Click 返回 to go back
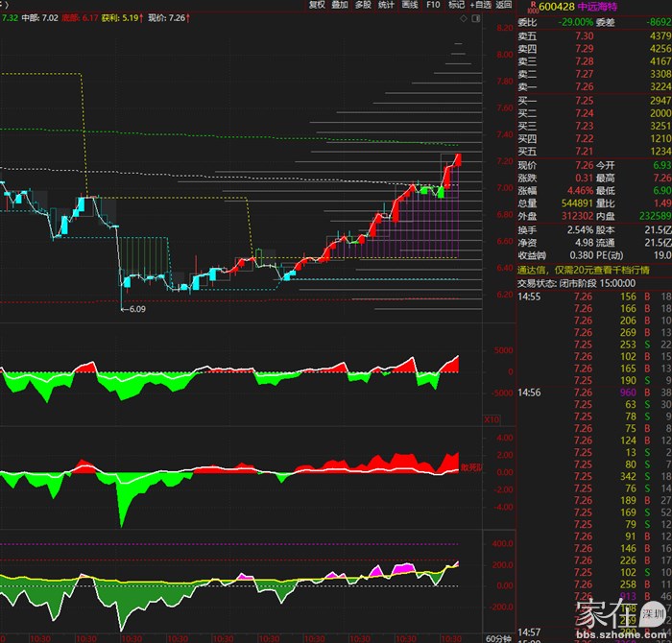The height and width of the screenshot is (643, 672). click(504, 5)
